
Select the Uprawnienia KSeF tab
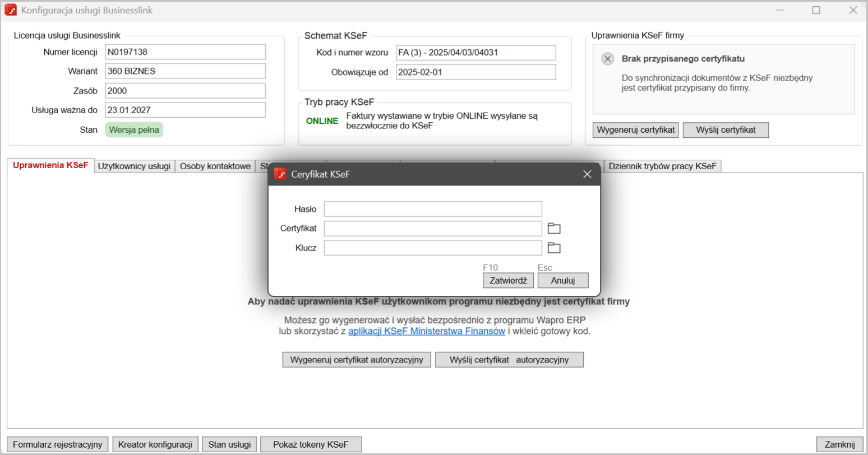coord(50,165)
